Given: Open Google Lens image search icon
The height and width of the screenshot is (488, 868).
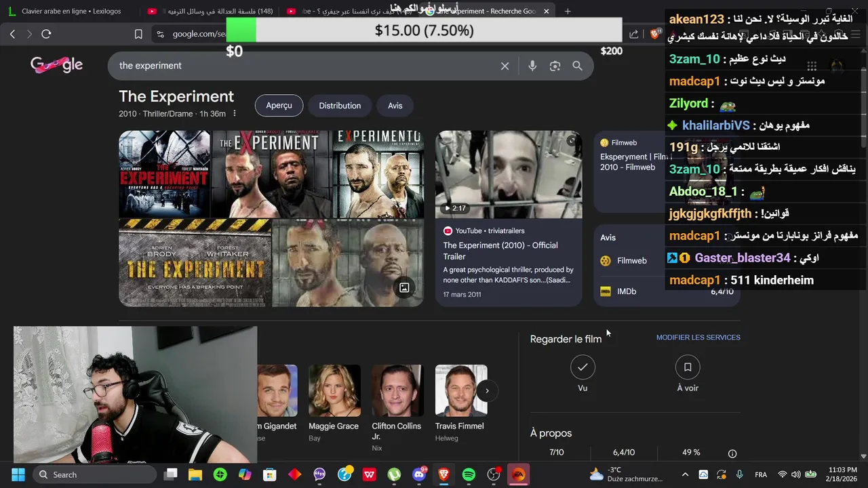Looking at the screenshot, I should coord(555,66).
